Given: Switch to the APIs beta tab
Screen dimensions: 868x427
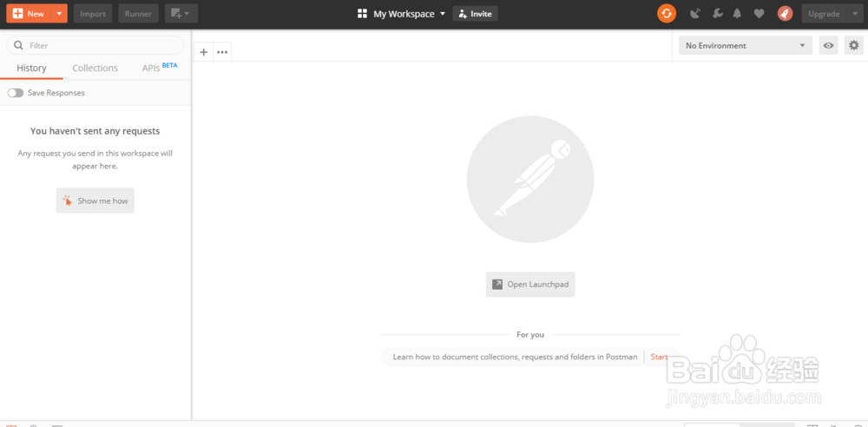Looking at the screenshot, I should [160, 68].
